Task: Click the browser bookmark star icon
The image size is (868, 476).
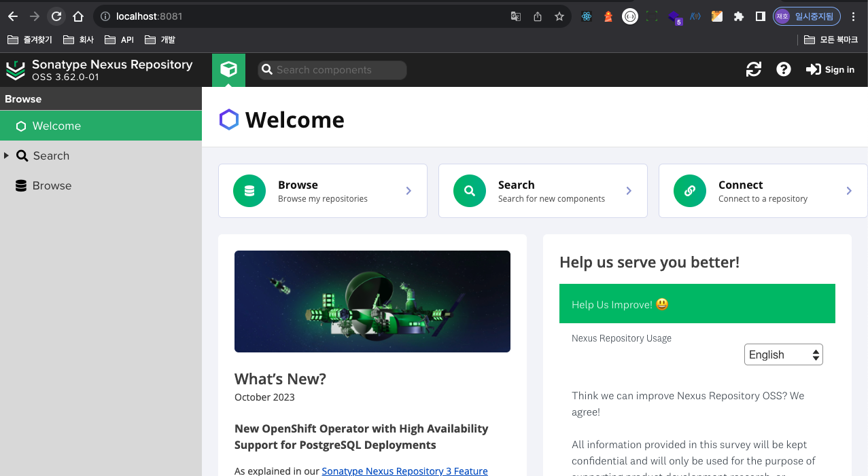Action: (559, 16)
